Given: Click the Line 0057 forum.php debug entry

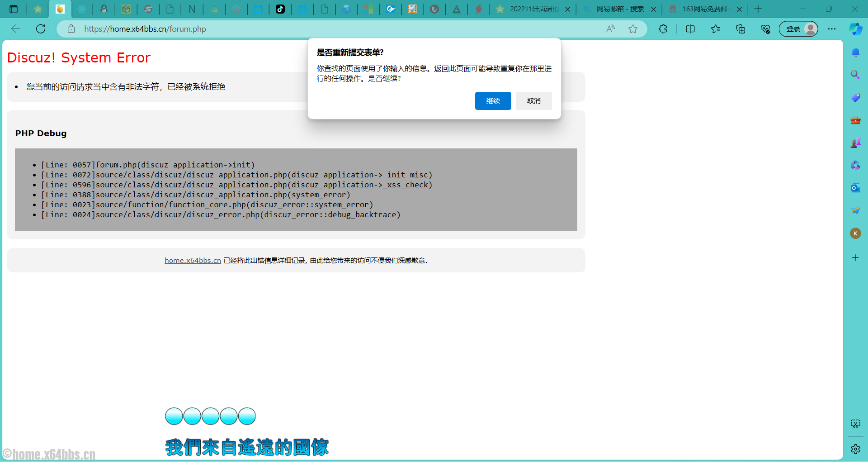Looking at the screenshot, I should coord(148,165).
